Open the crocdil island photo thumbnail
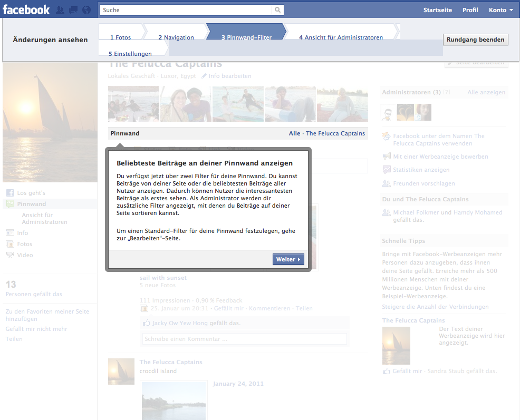Viewport: 520px width, 420px height. (174, 401)
